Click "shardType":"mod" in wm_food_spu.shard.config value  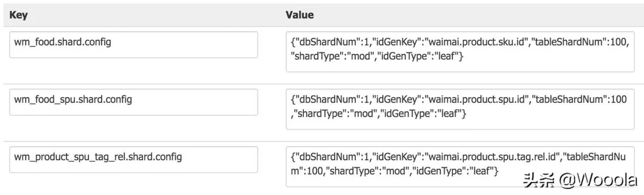(x=338, y=114)
